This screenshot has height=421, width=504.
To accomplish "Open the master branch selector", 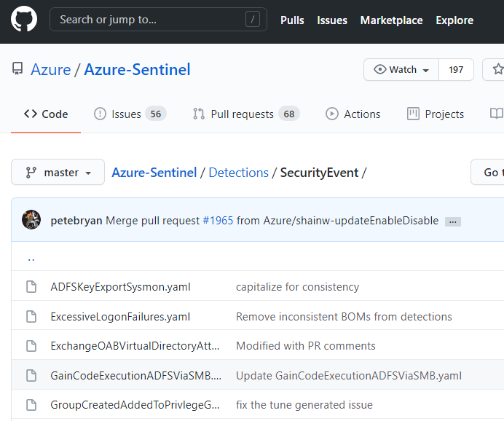I will point(58,172).
